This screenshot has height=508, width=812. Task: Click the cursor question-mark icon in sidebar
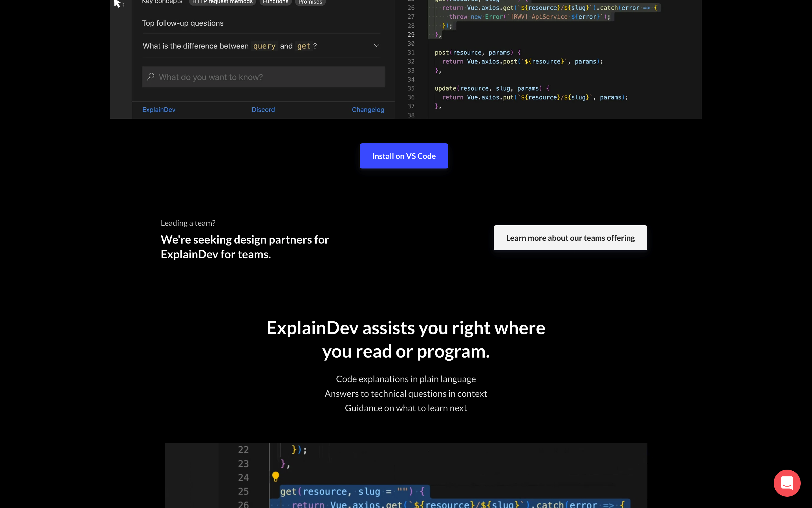coord(118,4)
